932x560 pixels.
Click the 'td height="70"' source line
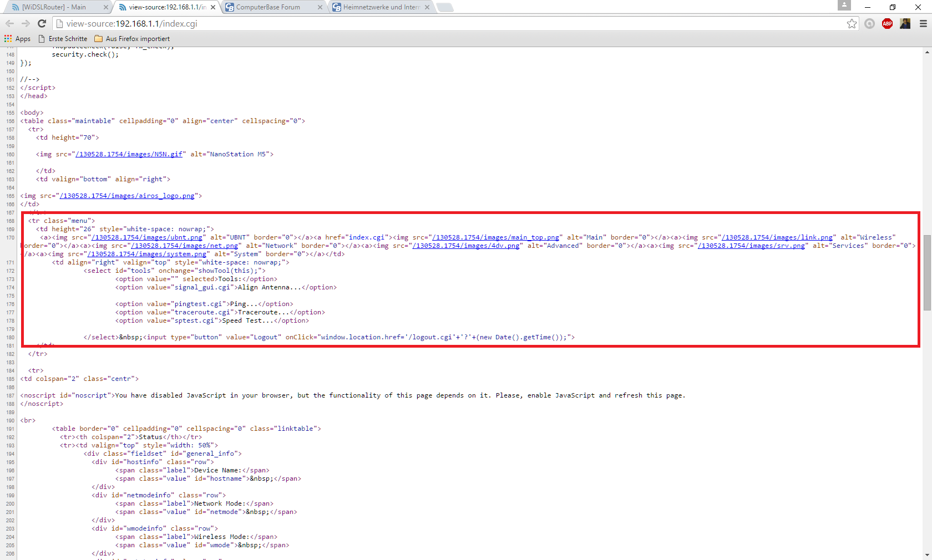(x=68, y=138)
